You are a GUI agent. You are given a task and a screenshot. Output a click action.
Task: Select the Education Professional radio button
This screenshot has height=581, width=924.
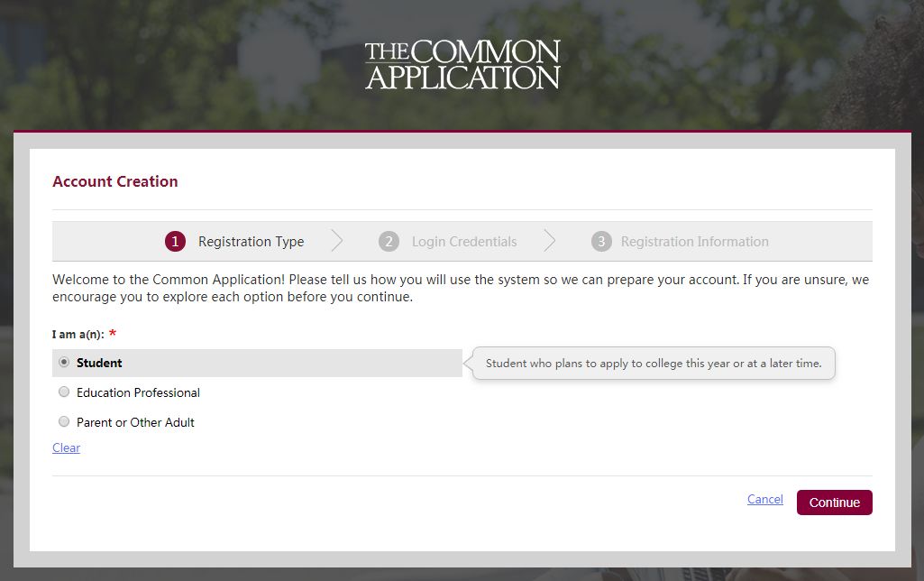click(64, 392)
